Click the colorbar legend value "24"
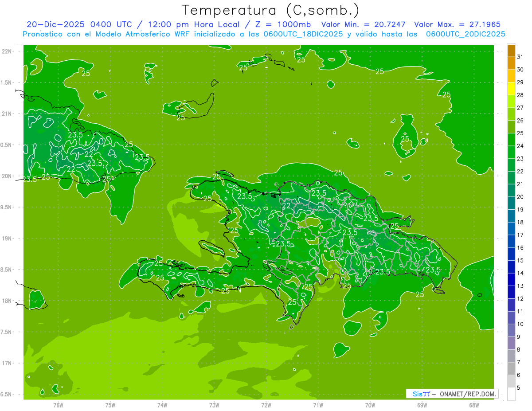Image resolution: width=532 pixels, height=411 pixels. tap(520, 146)
